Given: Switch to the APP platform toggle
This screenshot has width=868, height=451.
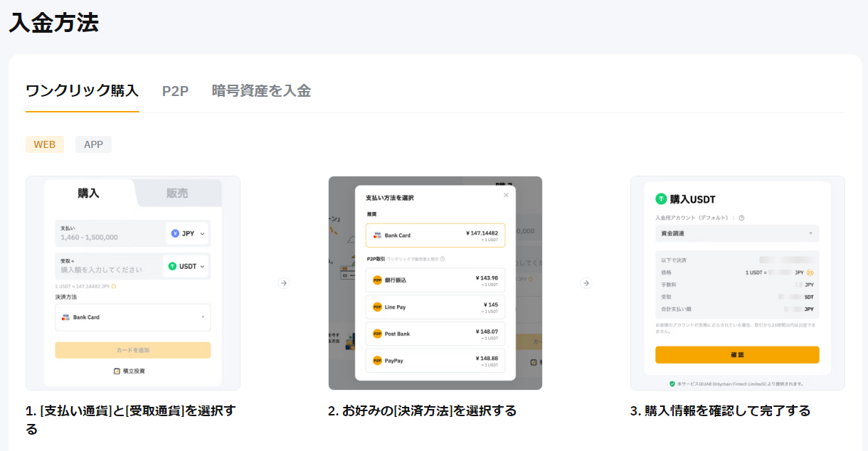Looking at the screenshot, I should click(x=93, y=144).
